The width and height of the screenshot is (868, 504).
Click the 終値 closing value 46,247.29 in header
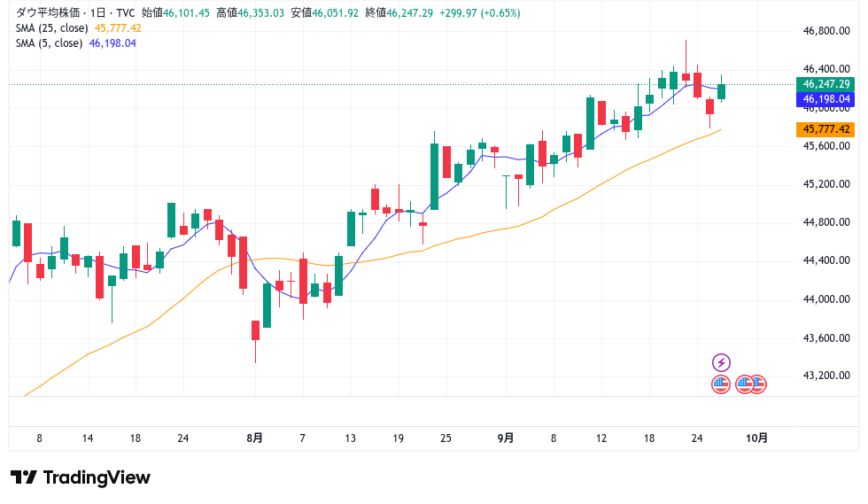click(409, 12)
